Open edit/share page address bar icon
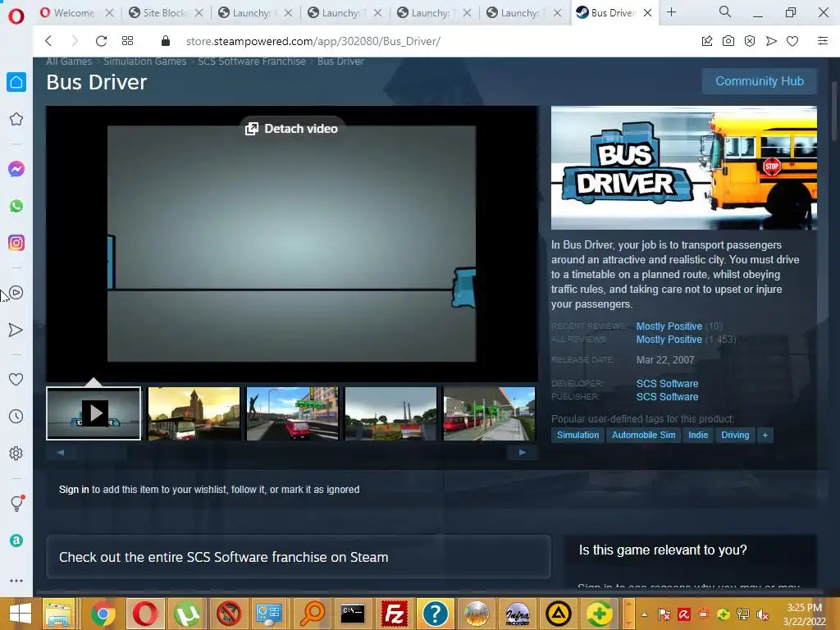Viewport: 840px width, 630px height. [707, 41]
